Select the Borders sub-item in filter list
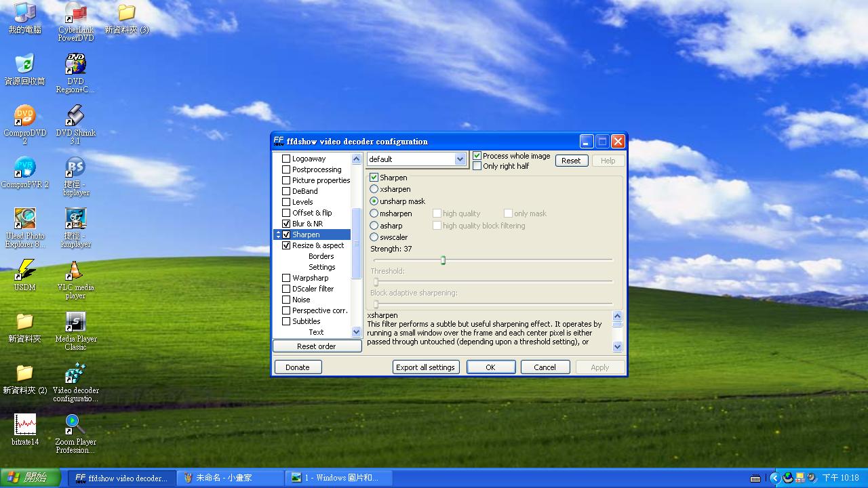 click(x=321, y=256)
